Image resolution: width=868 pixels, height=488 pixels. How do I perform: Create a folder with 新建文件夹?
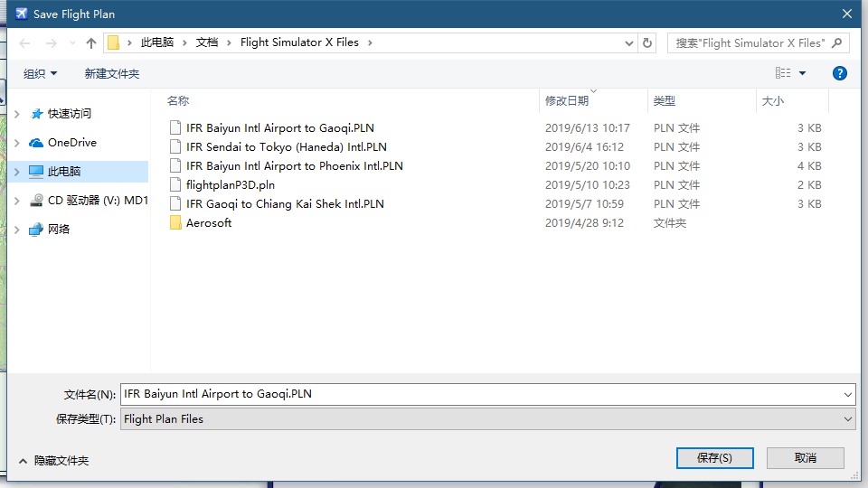[112, 73]
